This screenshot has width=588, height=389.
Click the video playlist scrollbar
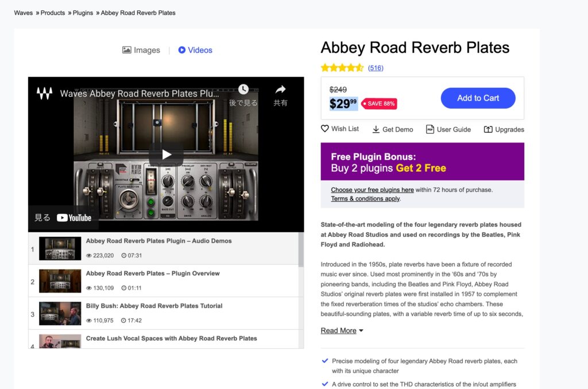point(301,251)
